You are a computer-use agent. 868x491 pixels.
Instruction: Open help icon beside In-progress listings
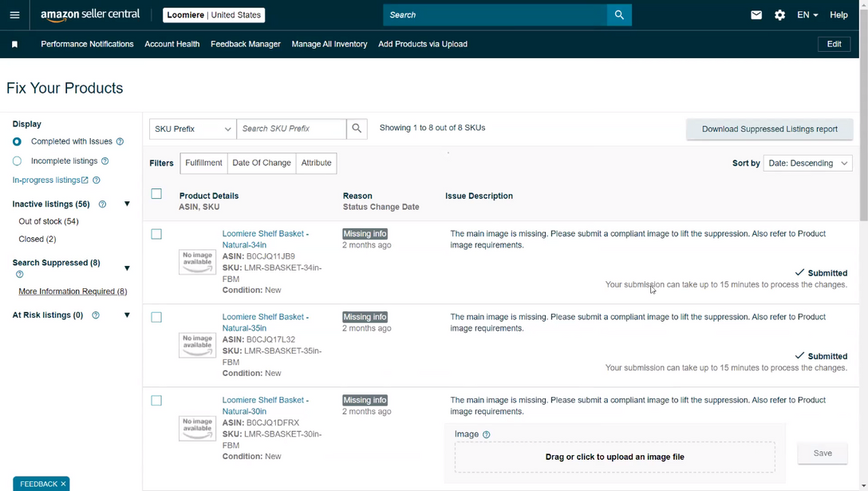97,180
